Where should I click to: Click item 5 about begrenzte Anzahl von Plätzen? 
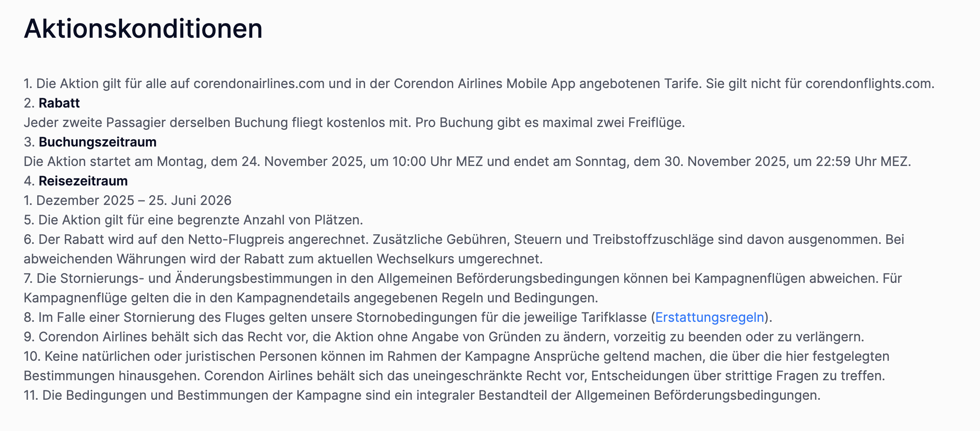click(193, 220)
